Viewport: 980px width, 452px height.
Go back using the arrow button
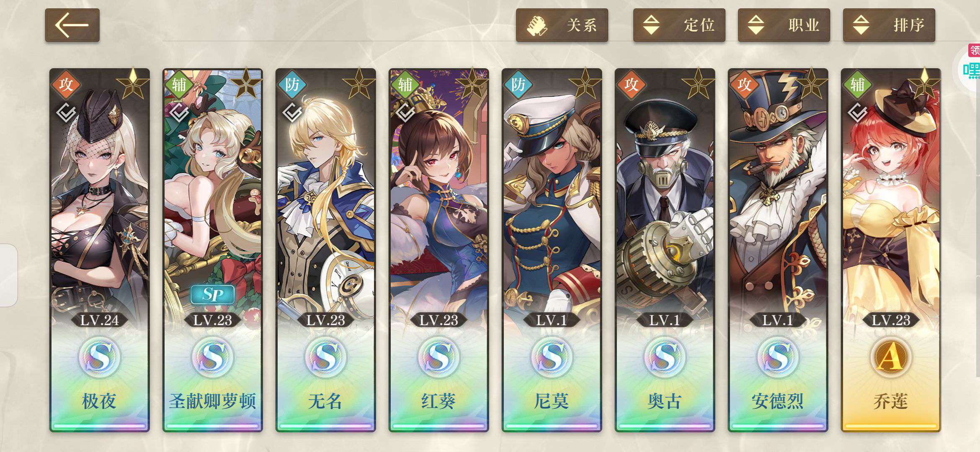[x=72, y=25]
